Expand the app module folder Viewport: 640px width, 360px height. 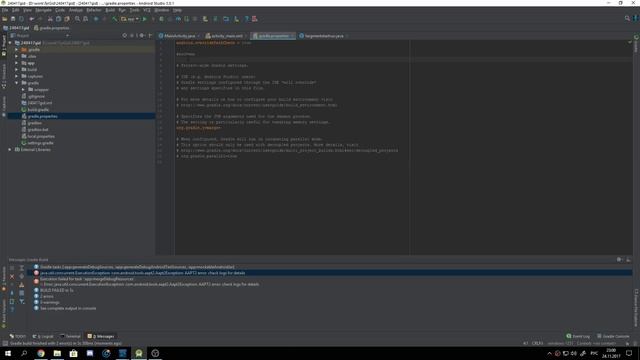click(17, 63)
